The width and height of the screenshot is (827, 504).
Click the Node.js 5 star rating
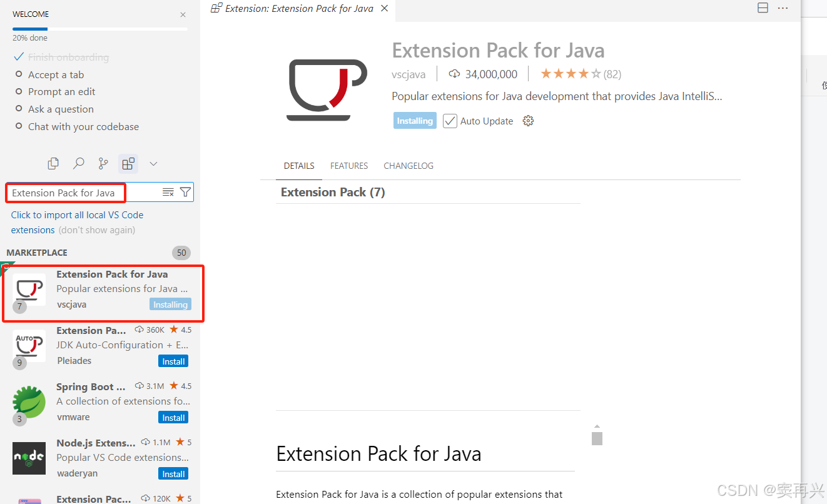[184, 442]
